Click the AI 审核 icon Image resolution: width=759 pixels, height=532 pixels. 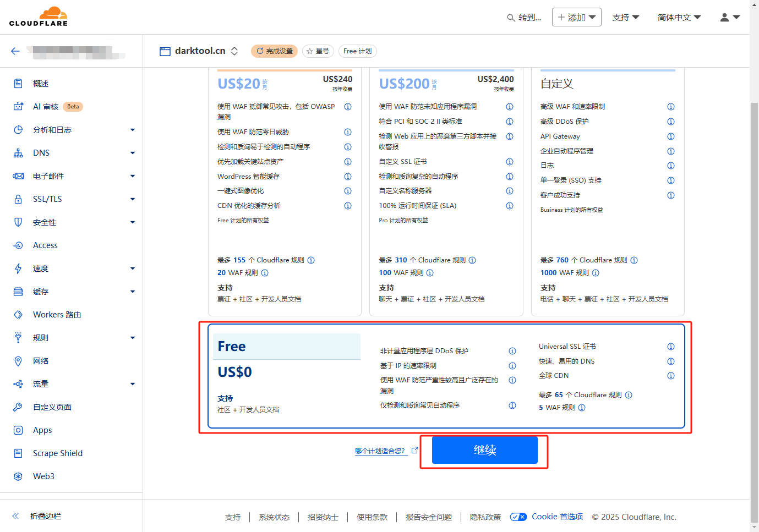[x=18, y=107]
